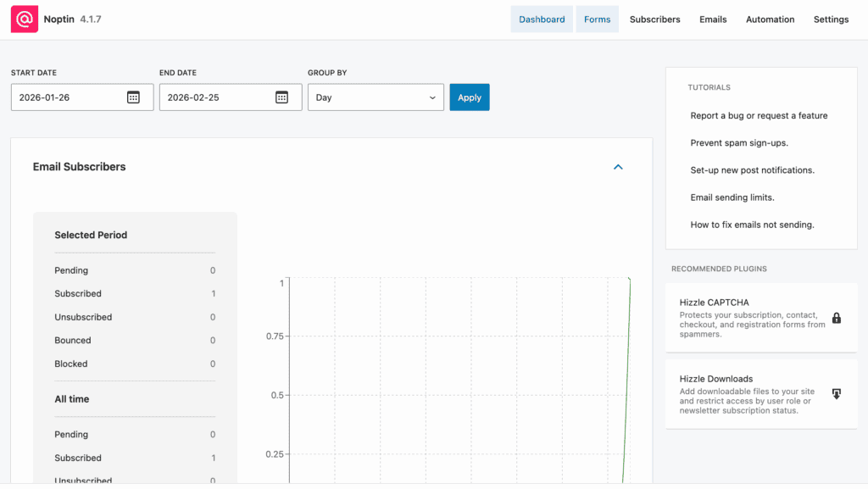Open How to fix emails not sending

pos(753,225)
